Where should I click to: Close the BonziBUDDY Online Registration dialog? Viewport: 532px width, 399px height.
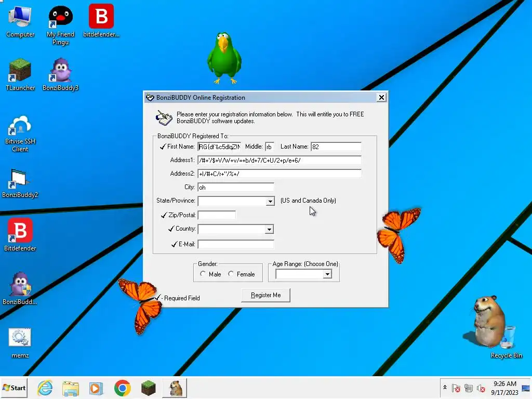coord(381,97)
